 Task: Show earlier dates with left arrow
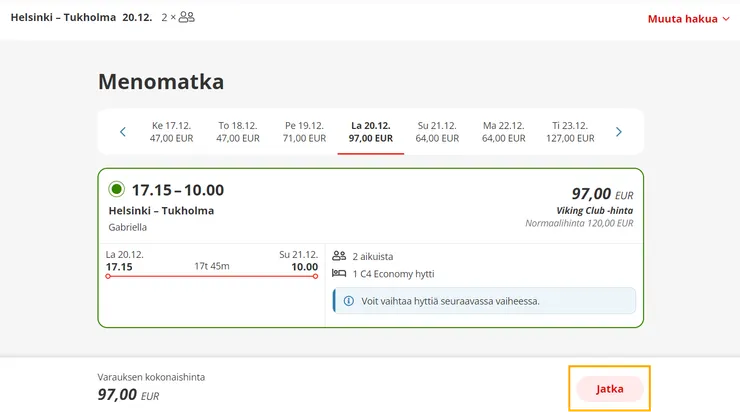(123, 132)
